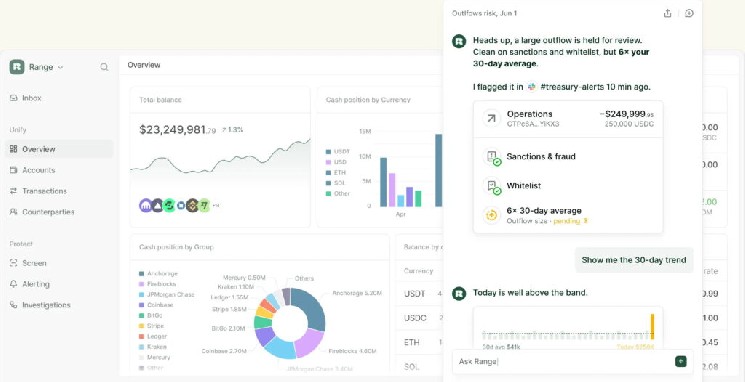Click the yellow Today bar in trend chart
Image resolution: width=745 pixels, height=382 pixels.
[x=652, y=326]
